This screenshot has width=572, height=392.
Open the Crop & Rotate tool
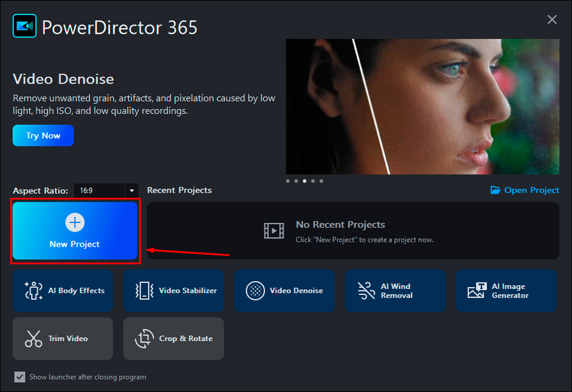174,339
